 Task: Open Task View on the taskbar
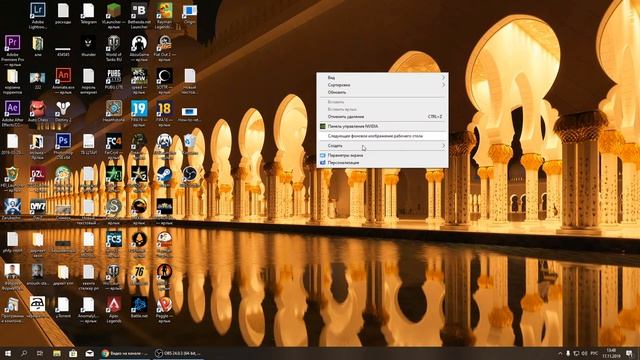click(40, 353)
